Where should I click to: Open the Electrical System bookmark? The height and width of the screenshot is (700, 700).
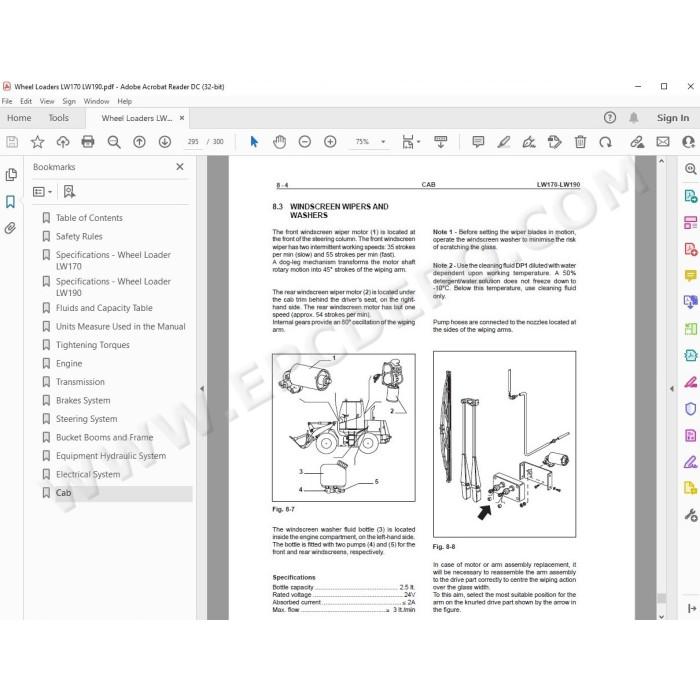pyautogui.click(x=88, y=474)
